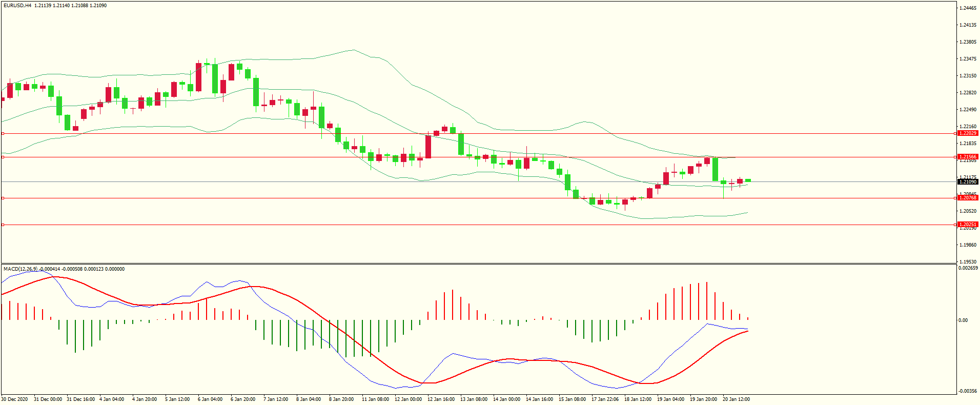
Task: Click the 1.24465 price axis value
Action: click(x=968, y=8)
